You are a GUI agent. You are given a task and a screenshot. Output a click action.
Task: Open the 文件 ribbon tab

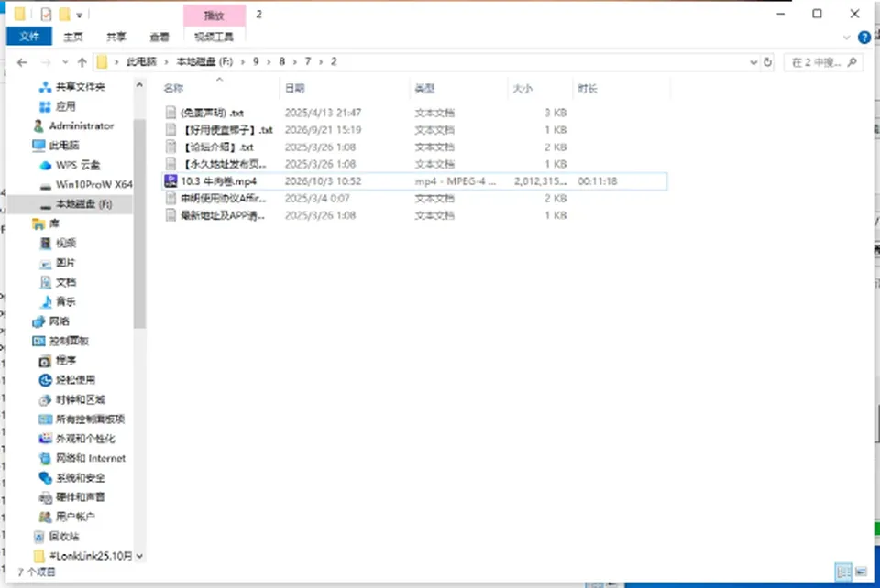click(29, 37)
